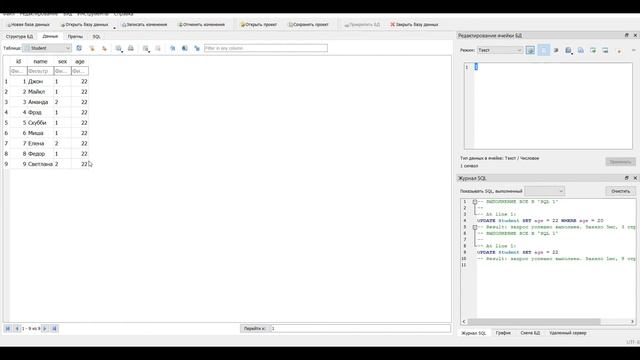Select the График bottom tab

[x=503, y=333]
